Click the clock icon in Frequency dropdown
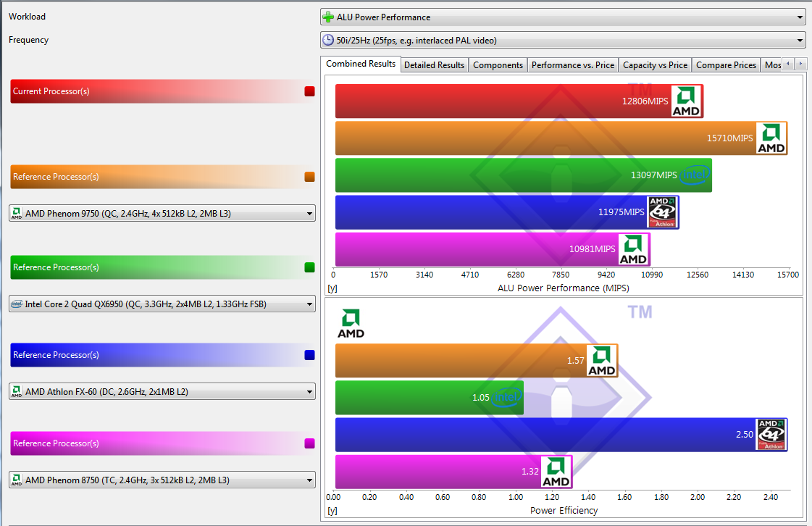Image resolution: width=812 pixels, height=526 pixels. point(328,41)
